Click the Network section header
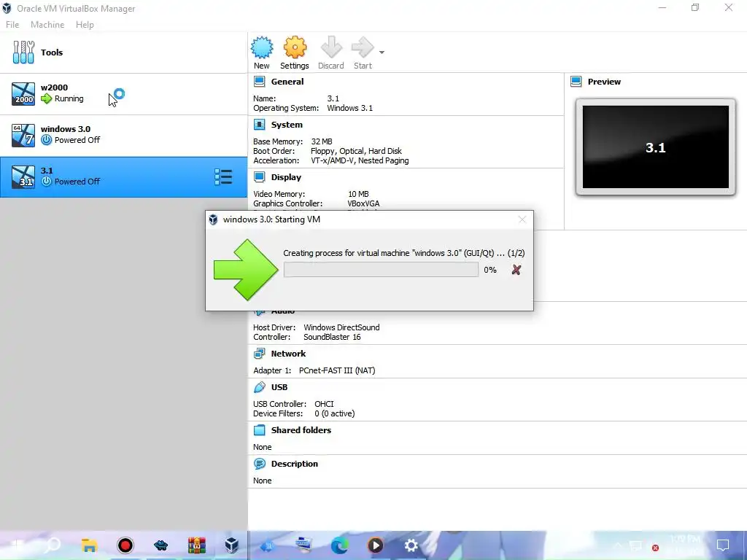Viewport: 747px width, 560px height. point(288,354)
